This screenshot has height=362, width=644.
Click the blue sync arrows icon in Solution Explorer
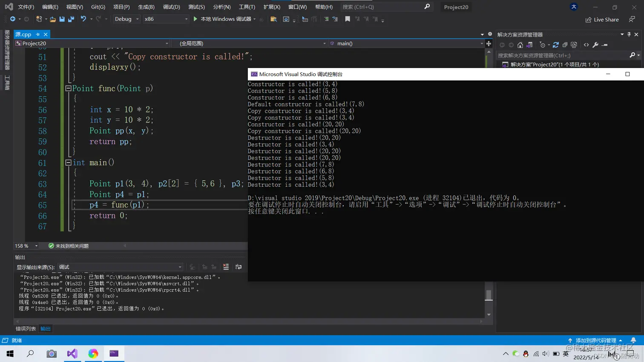click(555, 45)
